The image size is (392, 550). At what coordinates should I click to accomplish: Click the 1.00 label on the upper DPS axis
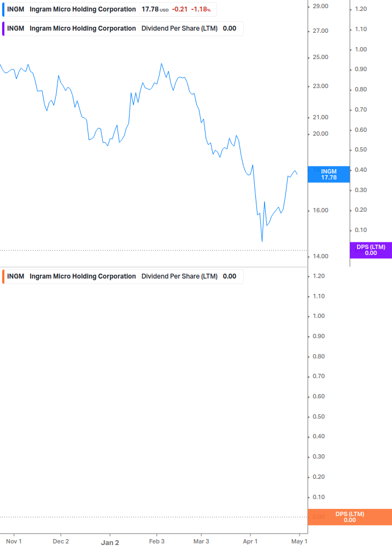point(361,49)
